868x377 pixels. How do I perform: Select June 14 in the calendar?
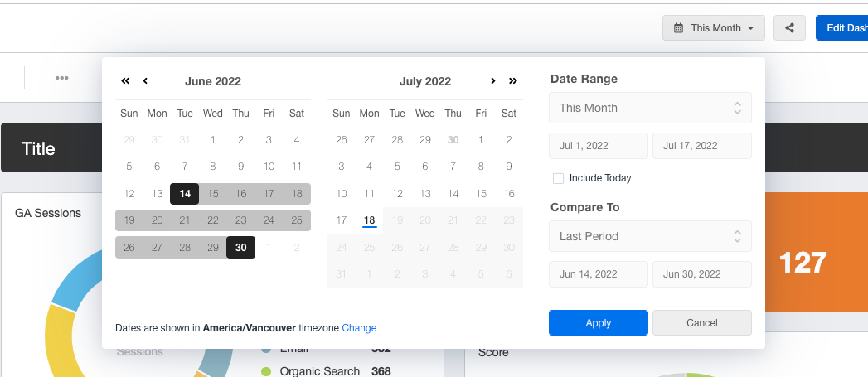184,194
